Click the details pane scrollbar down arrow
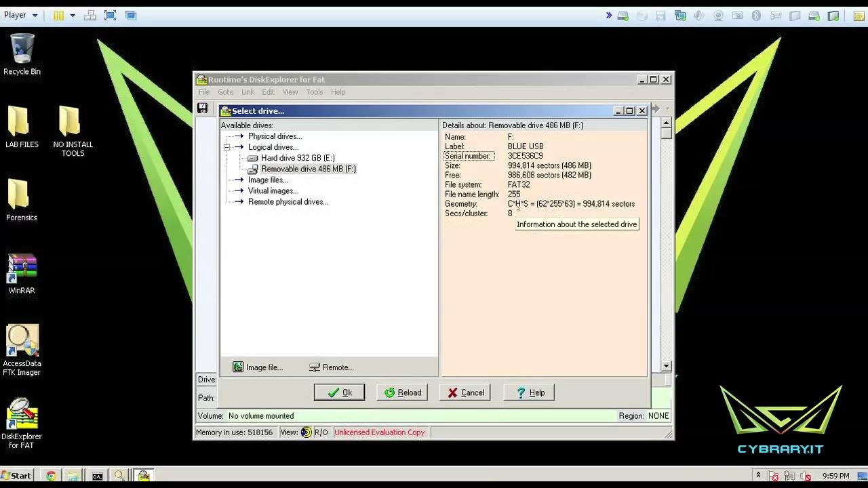The width and height of the screenshot is (868, 488). (x=666, y=366)
